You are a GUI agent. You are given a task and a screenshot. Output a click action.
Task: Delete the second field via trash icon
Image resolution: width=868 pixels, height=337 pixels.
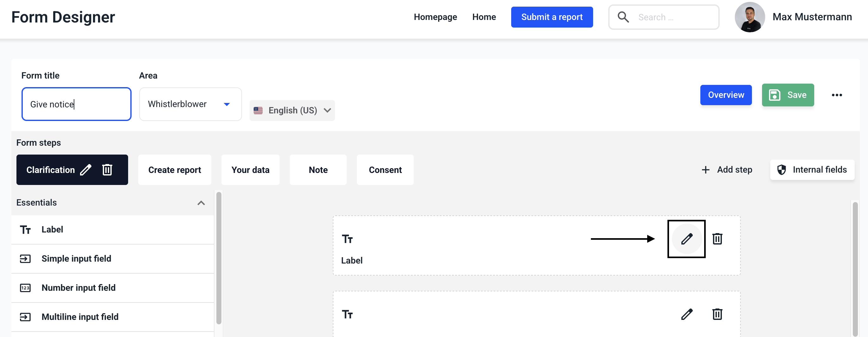click(x=717, y=314)
